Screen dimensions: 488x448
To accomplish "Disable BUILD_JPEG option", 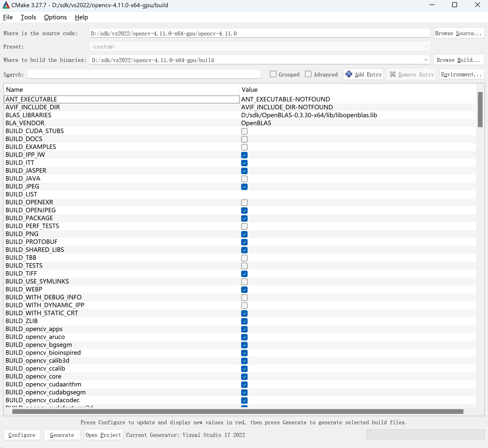I will pos(244,187).
